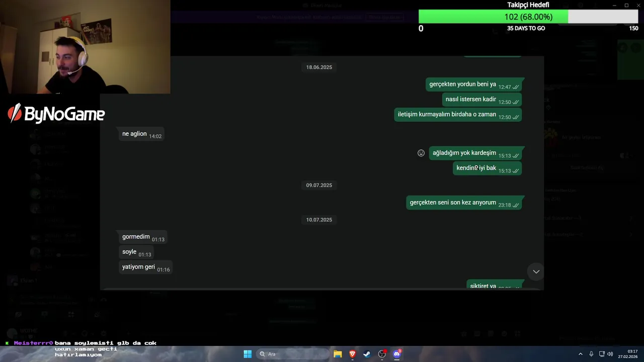Open the network status tray icon
Viewport: 644px width, 362px height.
click(602, 354)
